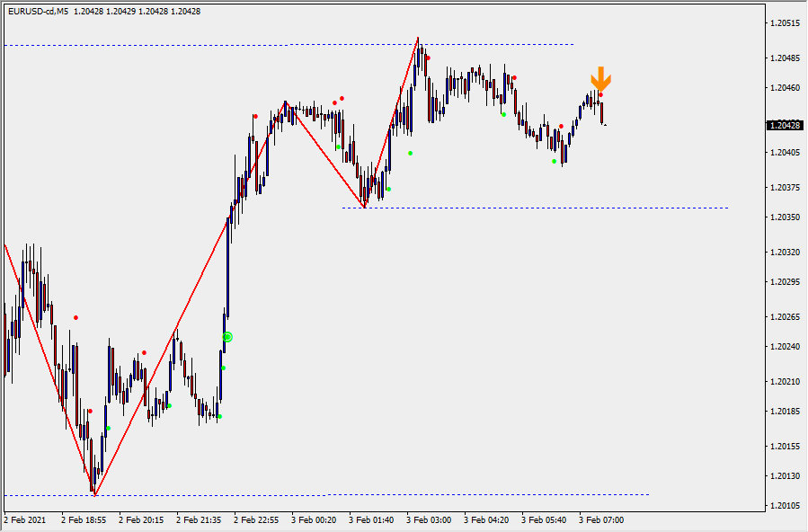Click the leftmost red dot near 1.20265
The width and height of the screenshot is (808, 532).
point(75,317)
